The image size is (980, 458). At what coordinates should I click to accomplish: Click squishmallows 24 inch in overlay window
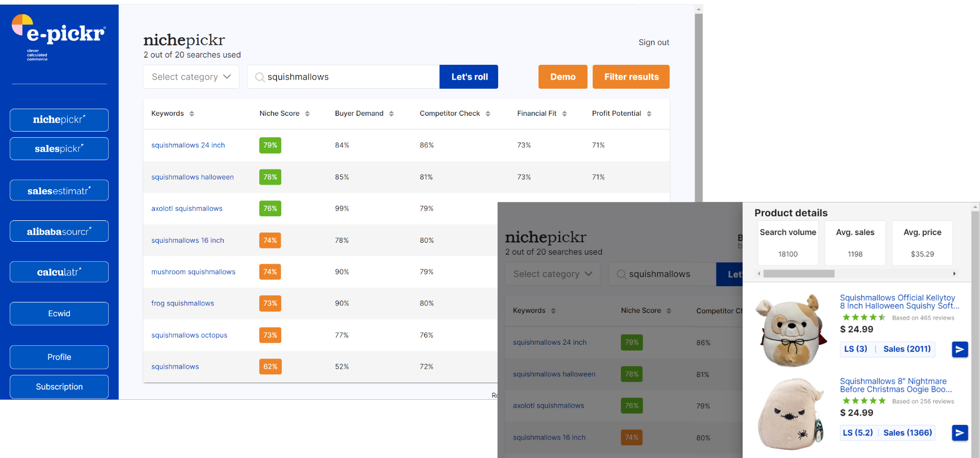tap(550, 342)
